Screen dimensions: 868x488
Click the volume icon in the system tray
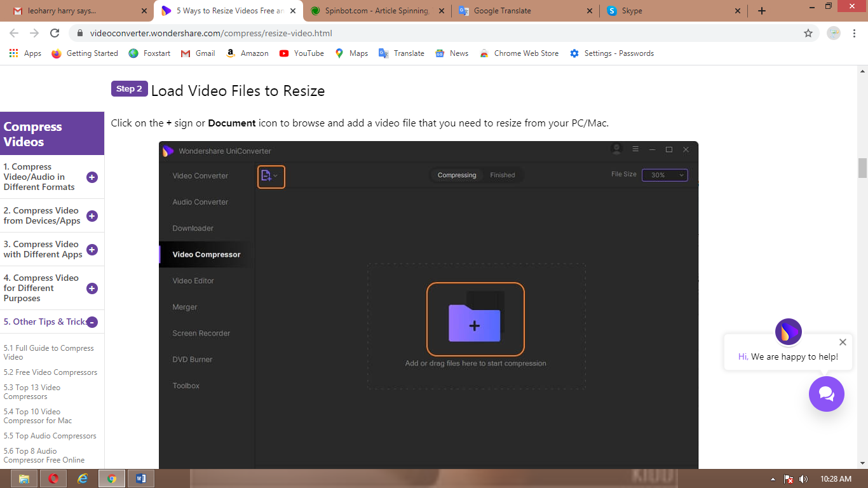(803, 479)
